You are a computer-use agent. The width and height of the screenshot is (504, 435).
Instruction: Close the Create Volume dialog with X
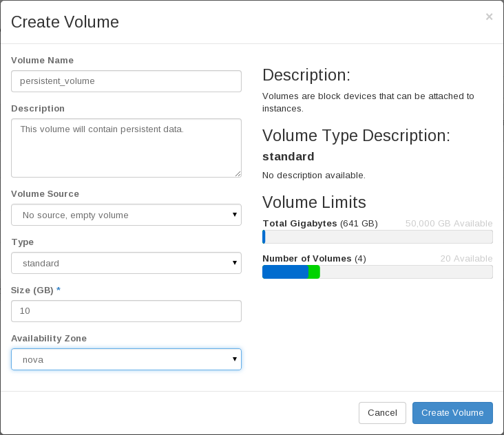click(489, 17)
